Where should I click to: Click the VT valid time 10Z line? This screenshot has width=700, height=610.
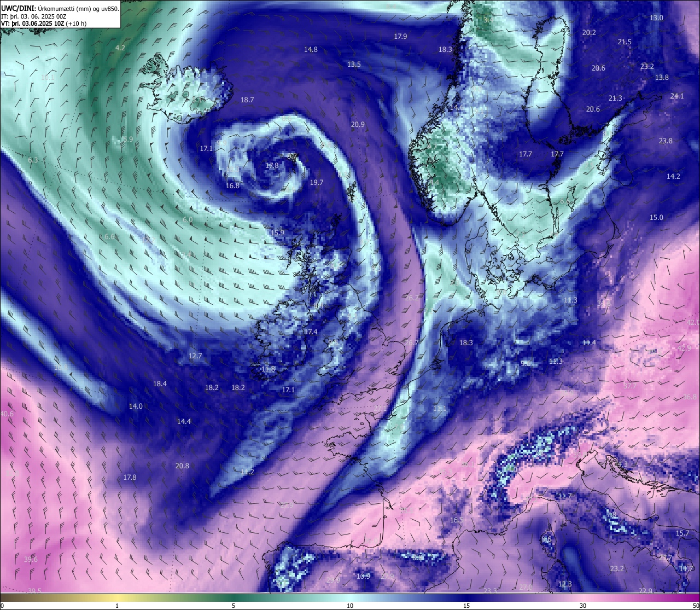(x=43, y=24)
